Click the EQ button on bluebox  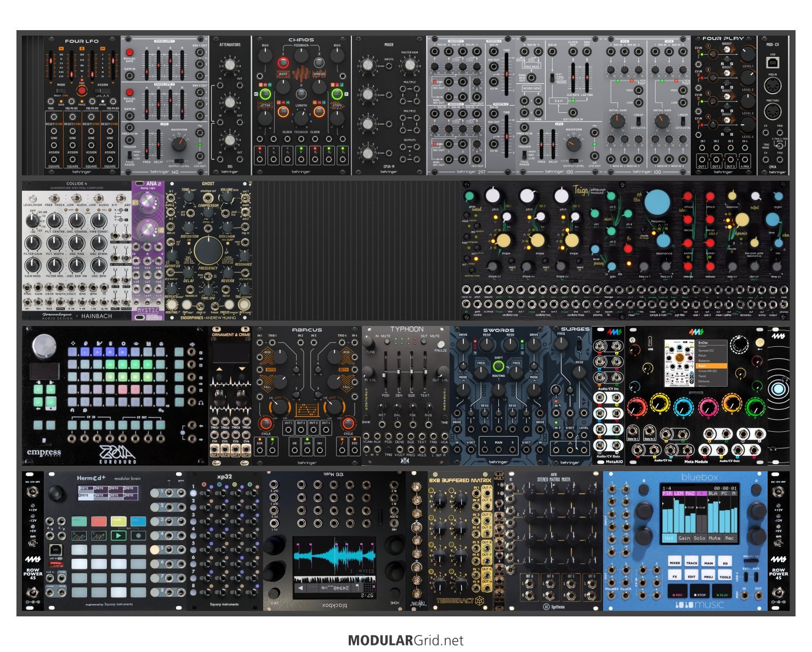pyautogui.click(x=725, y=561)
